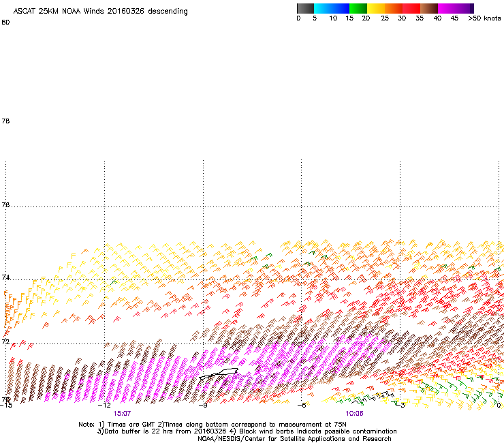Screen dimensions: 504x443
Task: Click the brown 35-40 knots color segment
Action: [x=429, y=8]
